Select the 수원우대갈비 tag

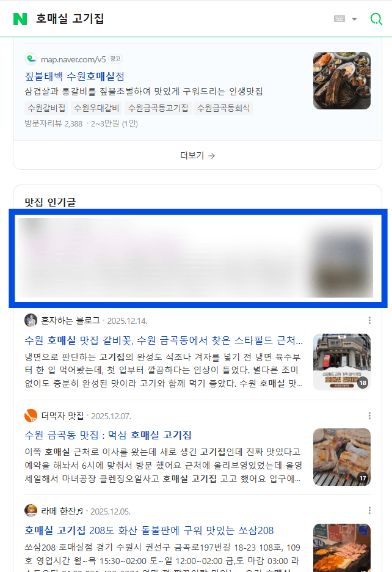click(x=96, y=108)
